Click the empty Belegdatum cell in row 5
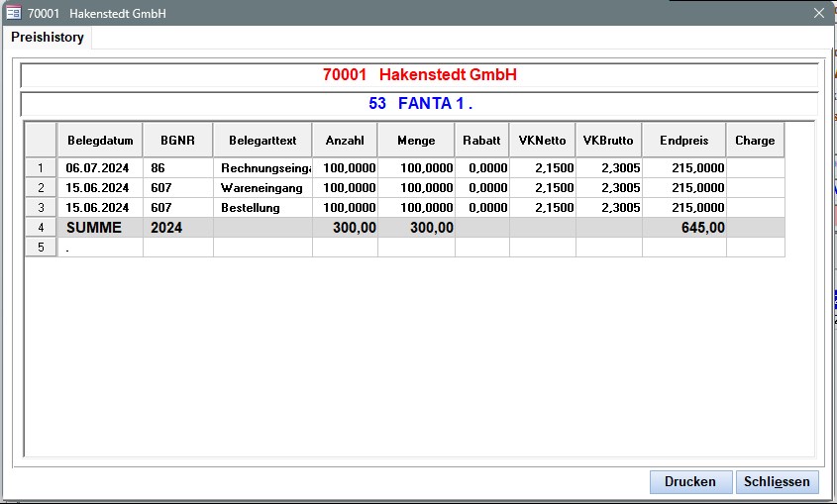 pos(100,248)
